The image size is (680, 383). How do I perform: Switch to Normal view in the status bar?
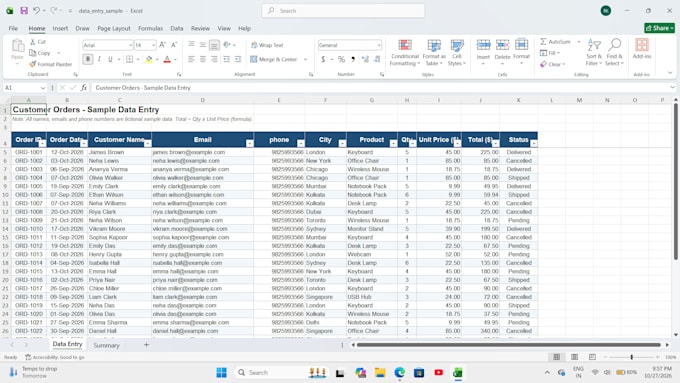pos(557,357)
